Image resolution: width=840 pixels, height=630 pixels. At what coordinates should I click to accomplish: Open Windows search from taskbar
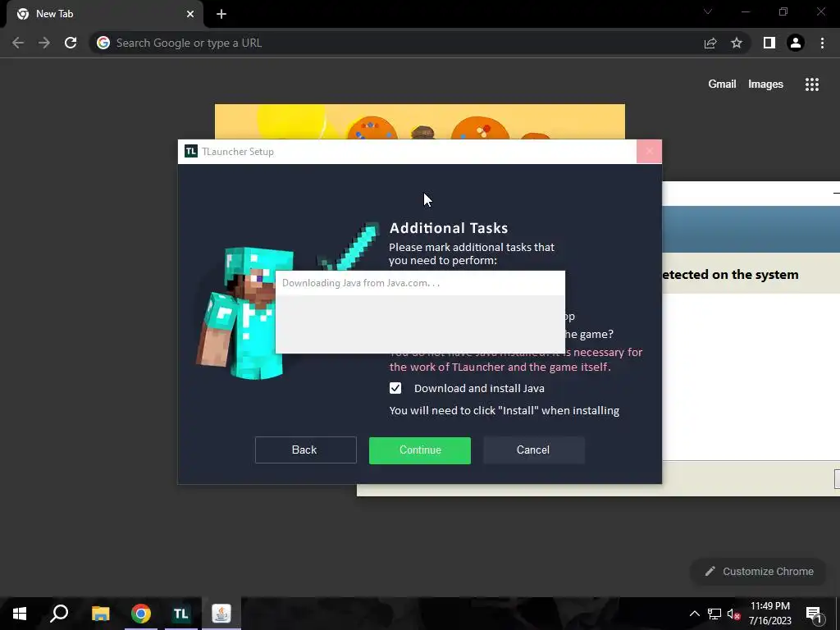pyautogui.click(x=59, y=614)
